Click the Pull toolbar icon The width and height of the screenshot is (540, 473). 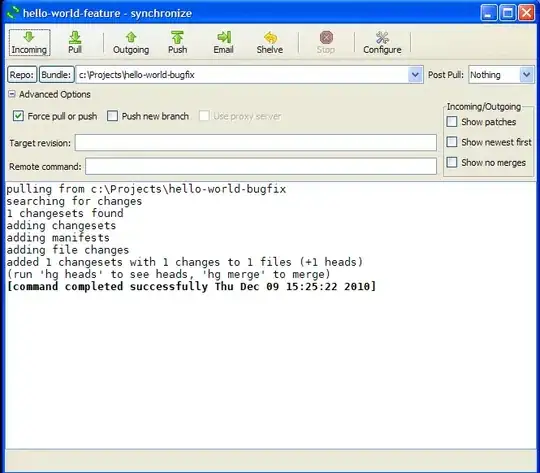pos(75,43)
